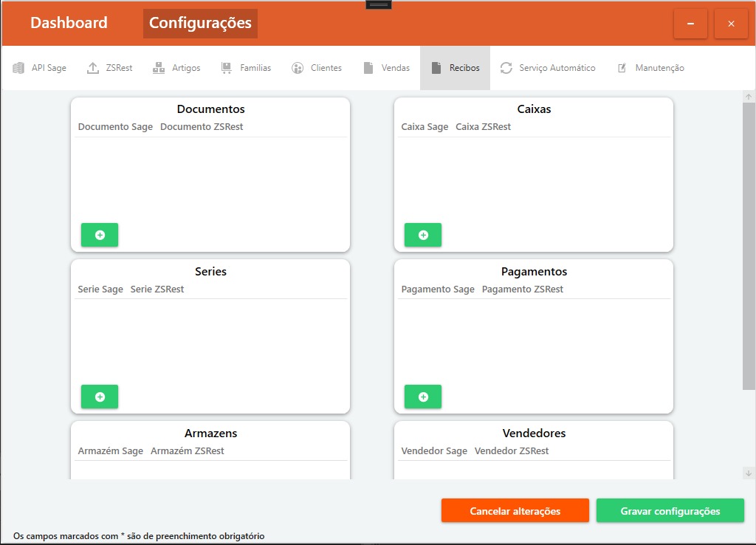Switch to the API Sage tab
Screen dimensions: 756x545
[x=40, y=68]
